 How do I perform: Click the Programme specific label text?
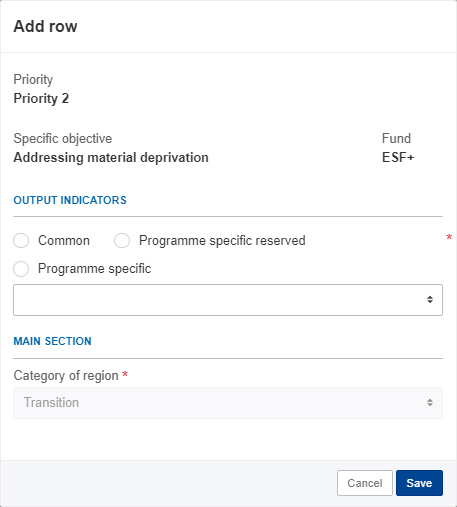94,269
